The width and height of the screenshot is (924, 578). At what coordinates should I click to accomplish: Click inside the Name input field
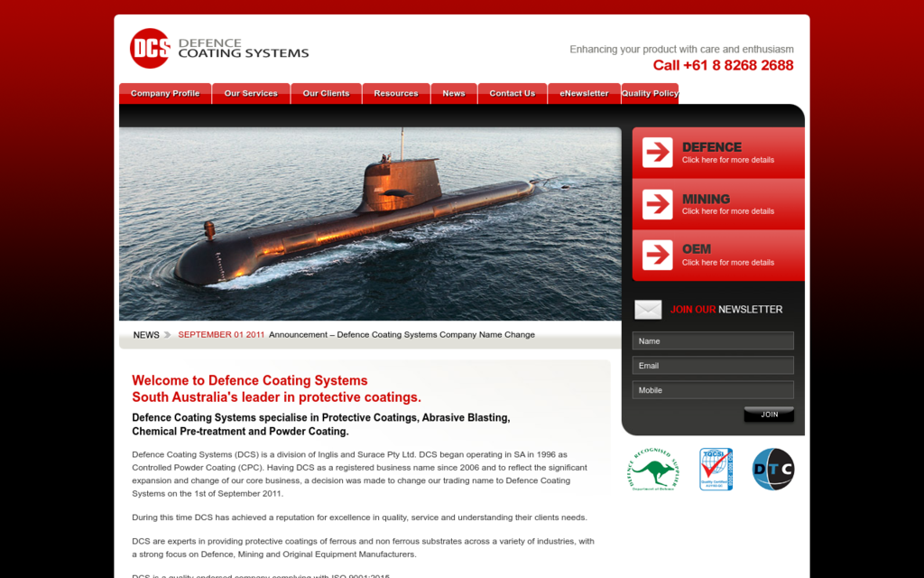[x=713, y=340]
